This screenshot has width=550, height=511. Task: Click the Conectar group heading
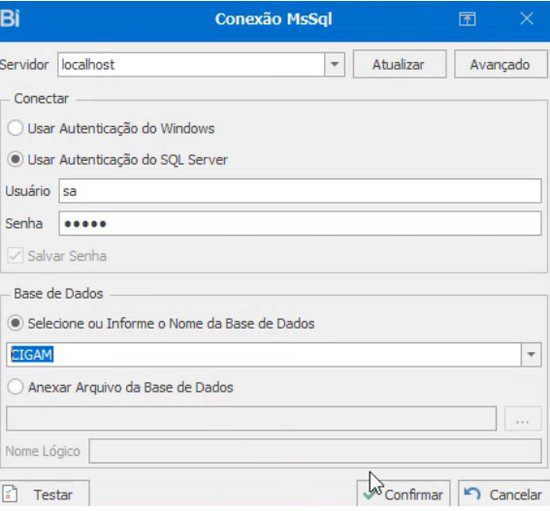point(41,99)
